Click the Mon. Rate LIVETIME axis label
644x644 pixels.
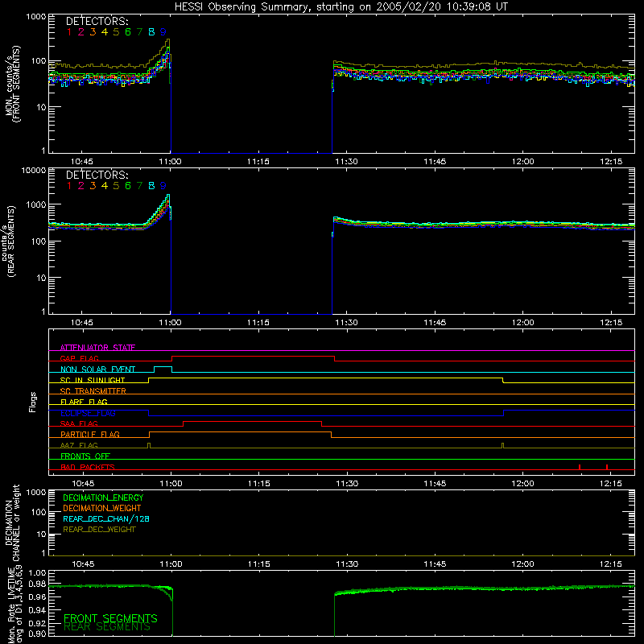[14, 605]
